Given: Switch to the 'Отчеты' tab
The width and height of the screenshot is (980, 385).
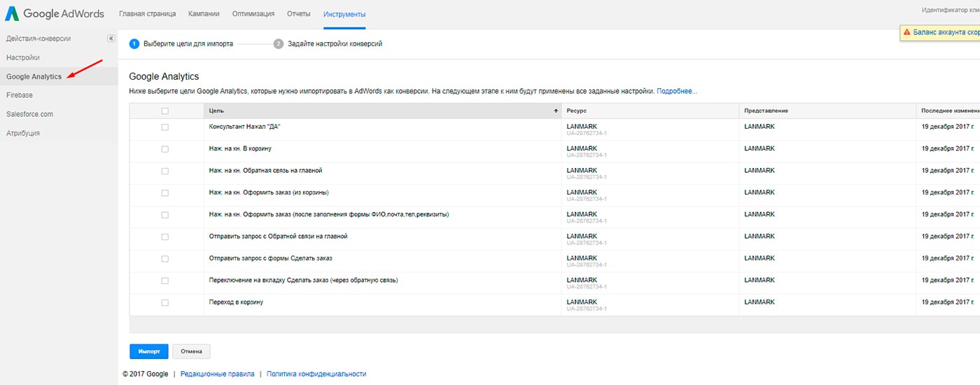Looking at the screenshot, I should [x=299, y=14].
